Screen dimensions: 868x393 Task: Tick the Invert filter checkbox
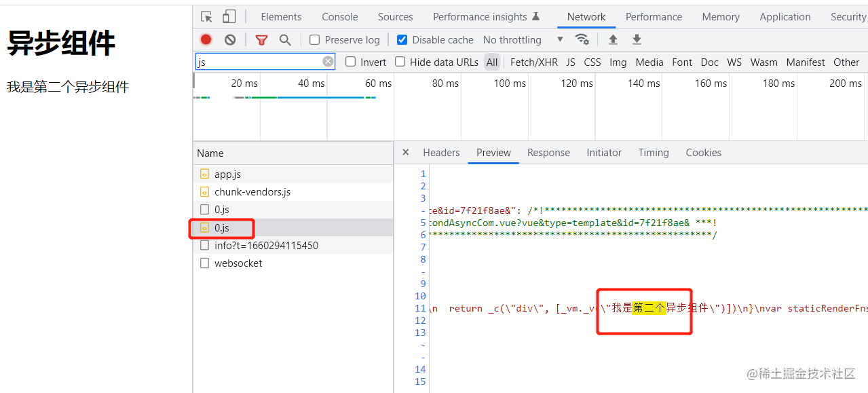[350, 62]
